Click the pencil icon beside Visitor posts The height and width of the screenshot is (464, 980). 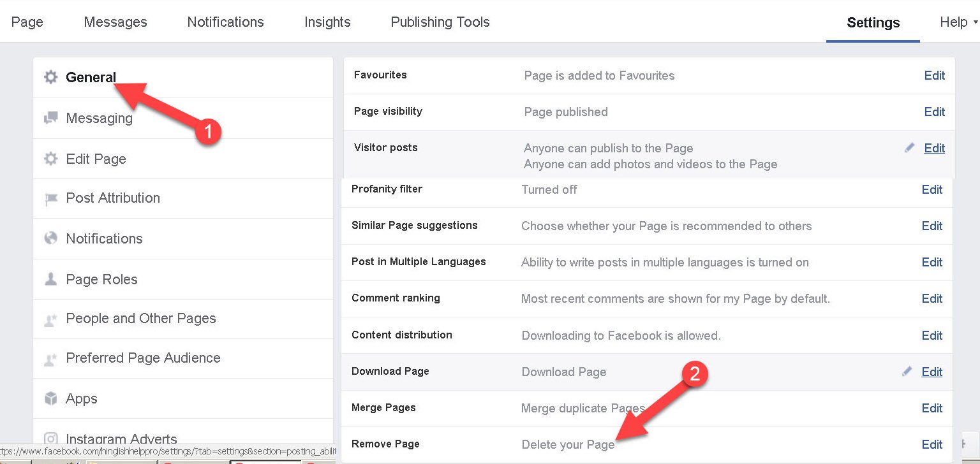click(x=909, y=147)
